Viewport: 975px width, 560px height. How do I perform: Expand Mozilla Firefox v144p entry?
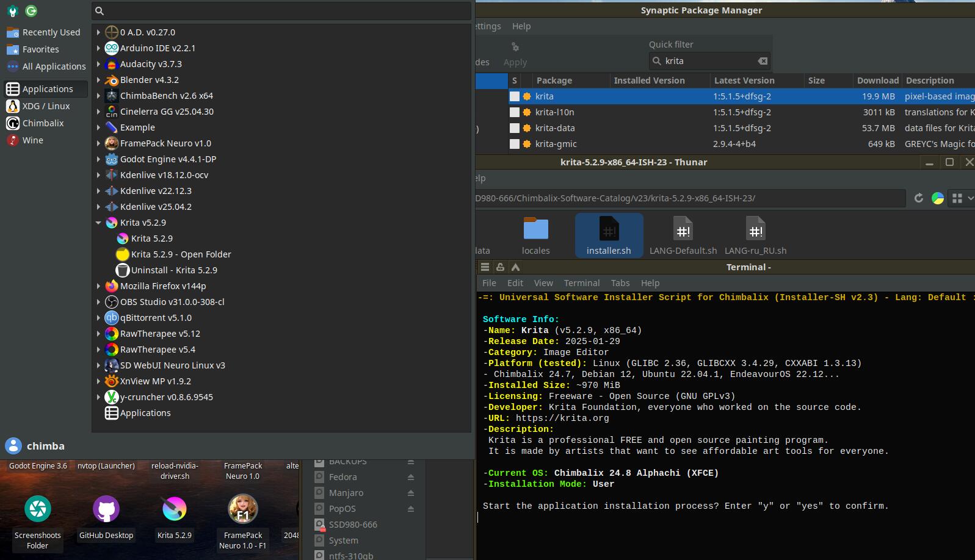point(98,286)
